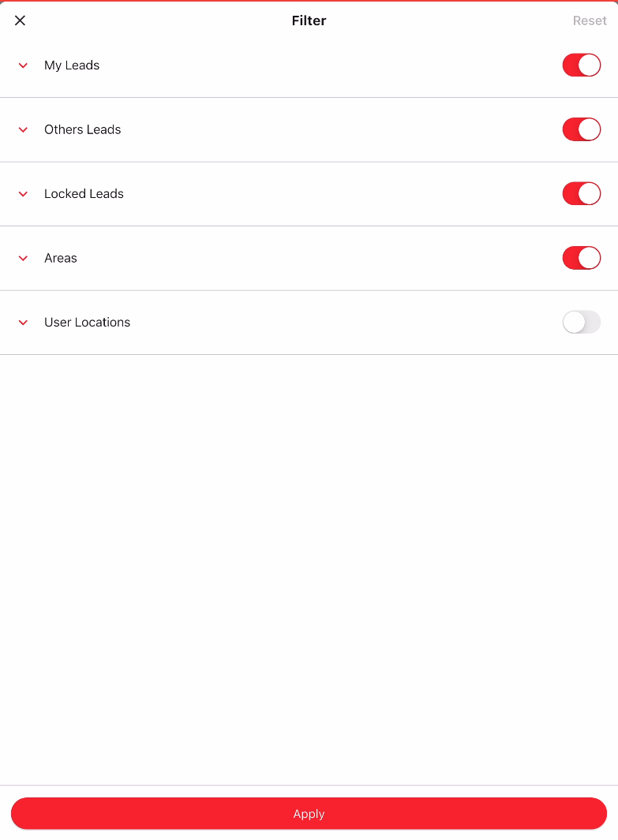Enable the User Locations toggle
The width and height of the screenshot is (618, 840).
581,322
